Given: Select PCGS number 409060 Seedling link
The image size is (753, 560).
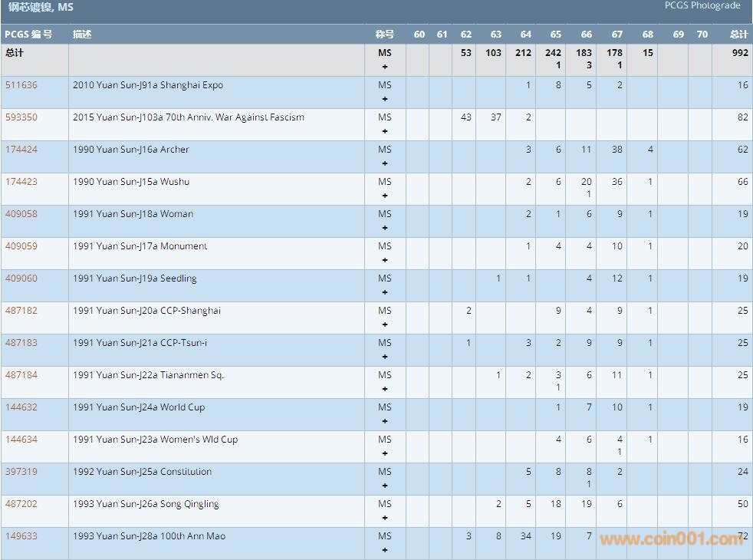Looking at the screenshot, I should coord(21,278).
